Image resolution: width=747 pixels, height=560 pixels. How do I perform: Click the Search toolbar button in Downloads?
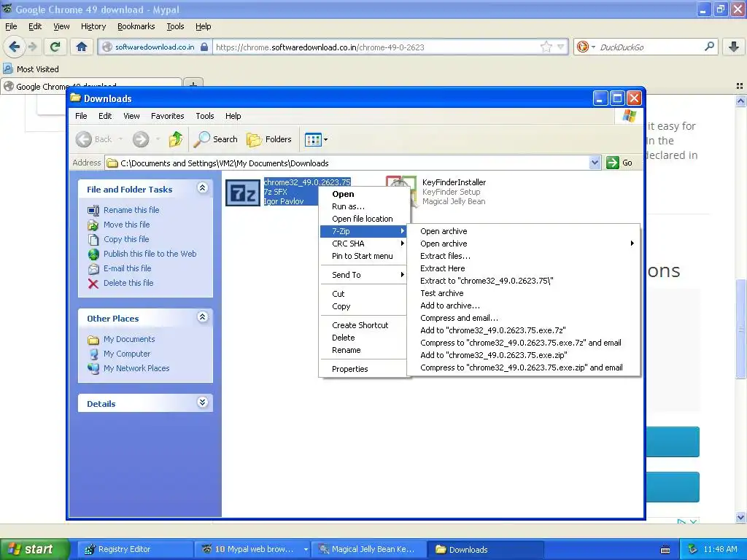pos(215,139)
